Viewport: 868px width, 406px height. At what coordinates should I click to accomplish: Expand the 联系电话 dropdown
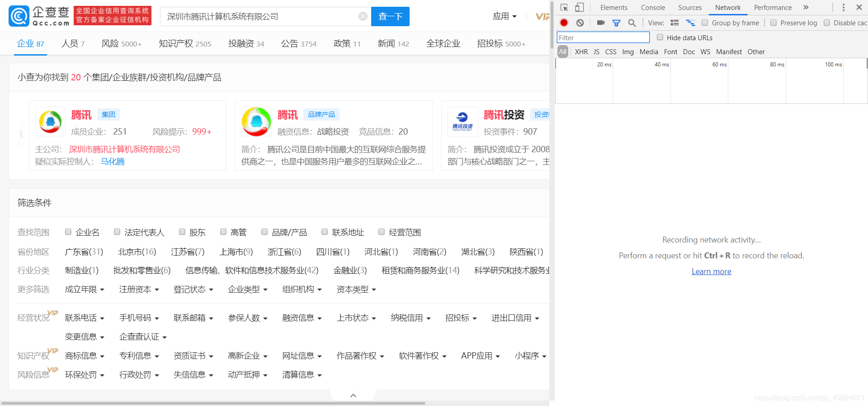pos(85,318)
